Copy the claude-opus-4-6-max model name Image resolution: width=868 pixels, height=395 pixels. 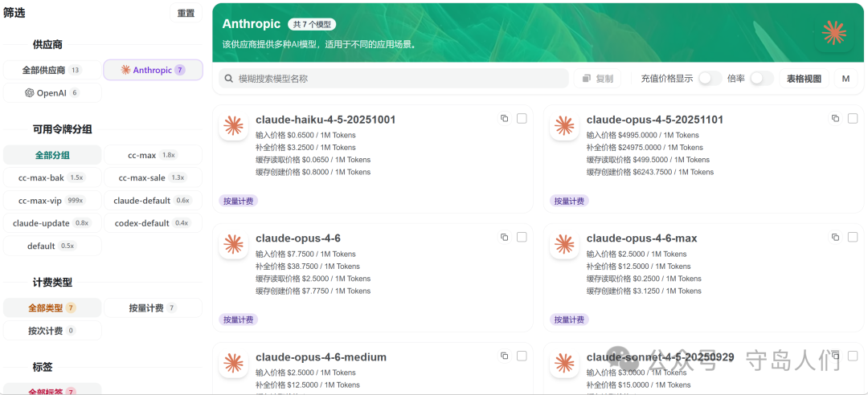point(835,238)
